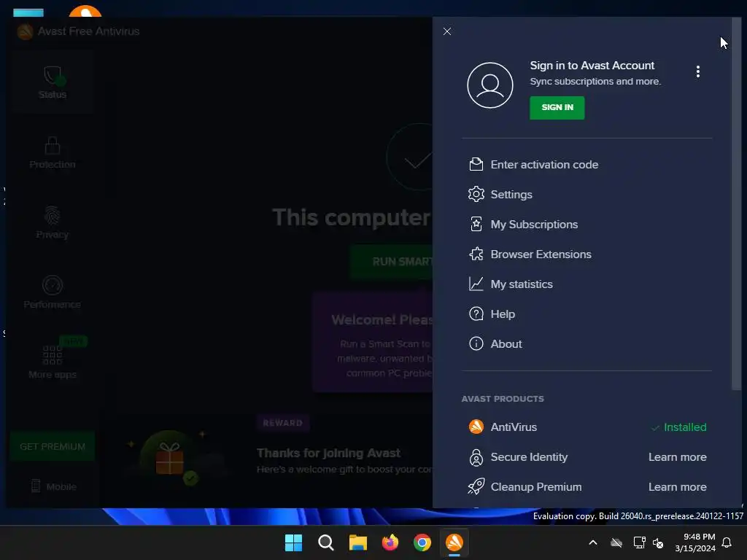Click the green Installed status
The height and width of the screenshot is (560, 747).
click(679, 427)
